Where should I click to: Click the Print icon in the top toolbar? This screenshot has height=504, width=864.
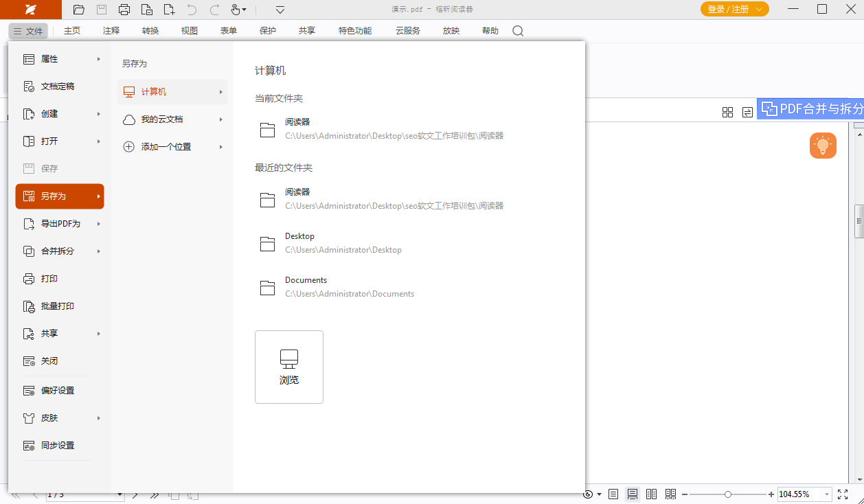(124, 10)
